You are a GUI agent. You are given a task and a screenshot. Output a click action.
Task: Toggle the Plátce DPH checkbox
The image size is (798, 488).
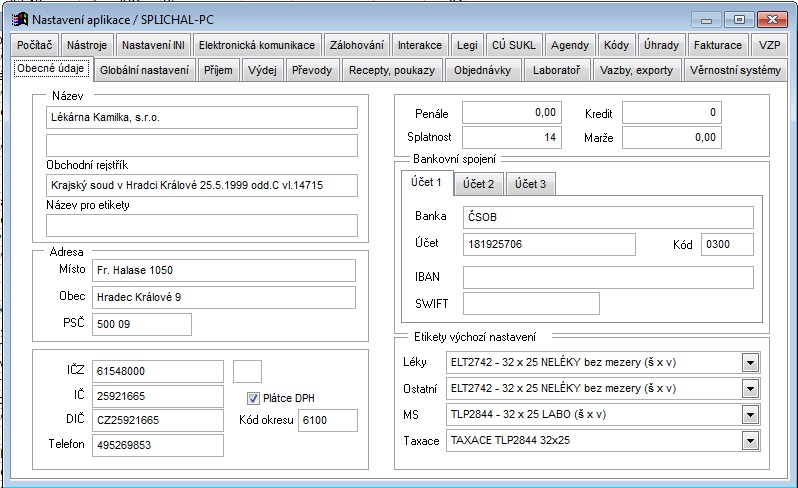click(253, 397)
